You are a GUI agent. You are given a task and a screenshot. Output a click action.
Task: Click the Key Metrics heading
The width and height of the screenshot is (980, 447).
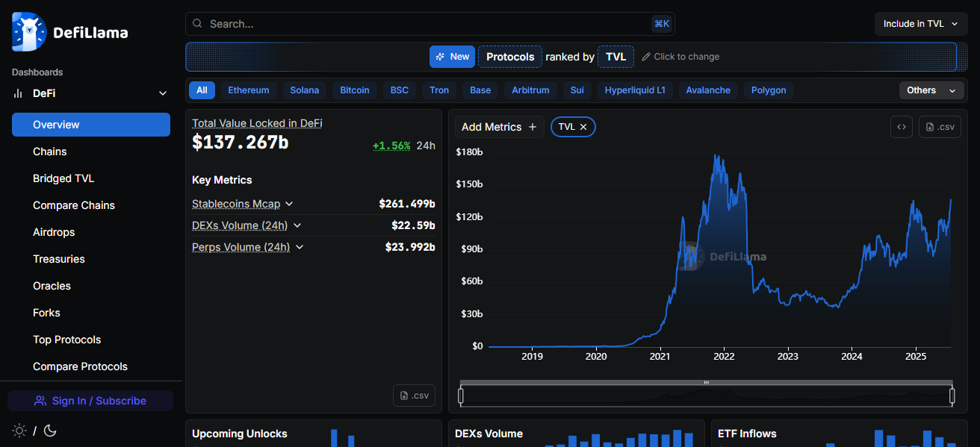[222, 180]
